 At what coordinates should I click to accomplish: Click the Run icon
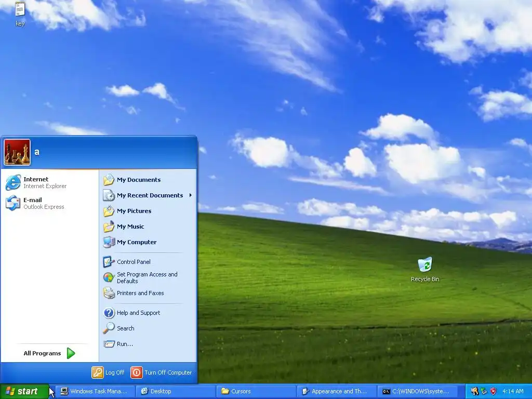tap(109, 344)
